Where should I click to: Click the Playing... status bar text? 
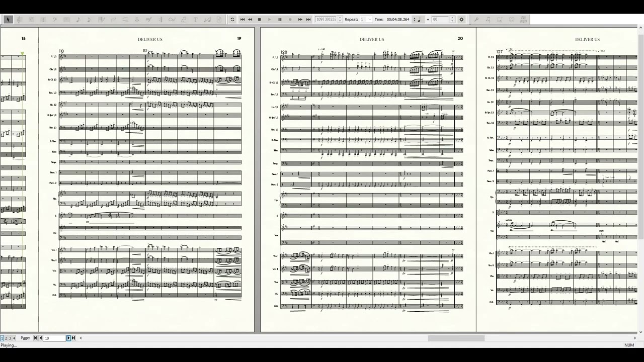click(9, 345)
